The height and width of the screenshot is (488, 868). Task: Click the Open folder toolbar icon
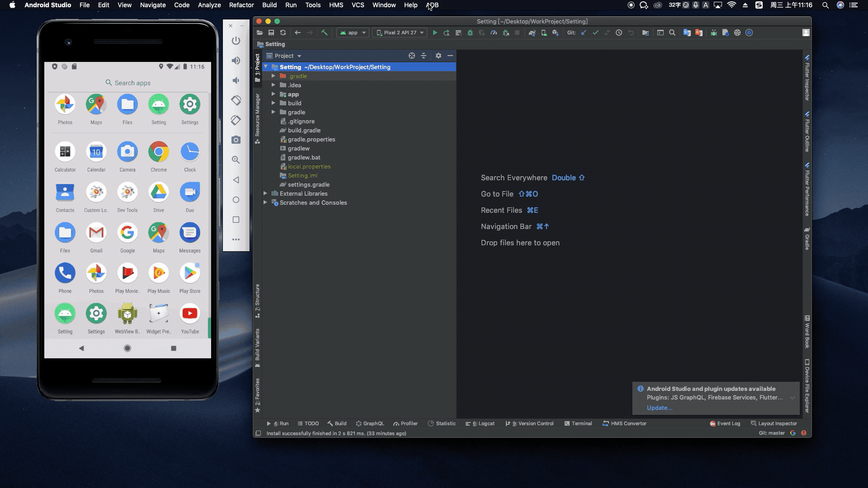(259, 33)
